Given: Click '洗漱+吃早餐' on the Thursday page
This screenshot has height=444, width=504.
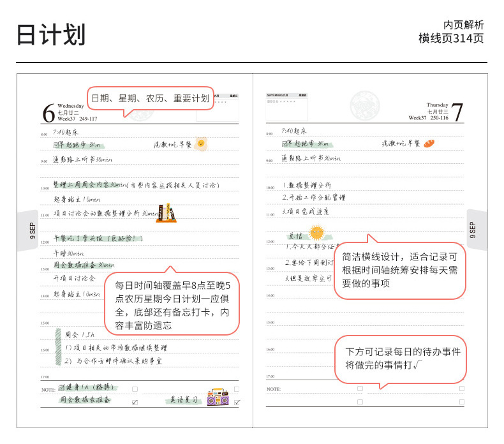Looking at the screenshot, I should point(401,144).
